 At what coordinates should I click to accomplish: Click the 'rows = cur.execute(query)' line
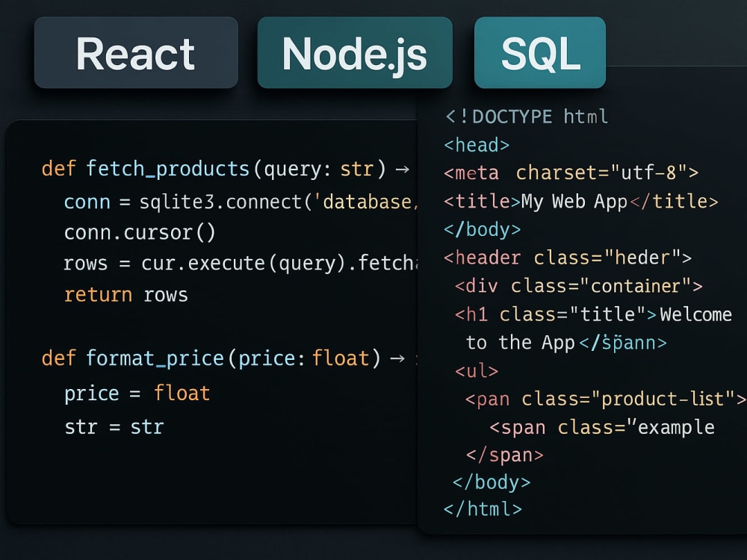pyautogui.click(x=241, y=264)
